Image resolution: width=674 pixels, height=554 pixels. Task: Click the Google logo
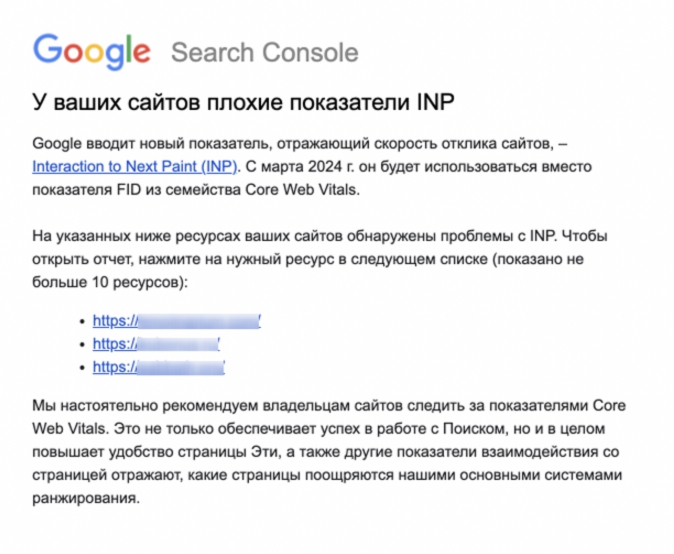[92, 51]
